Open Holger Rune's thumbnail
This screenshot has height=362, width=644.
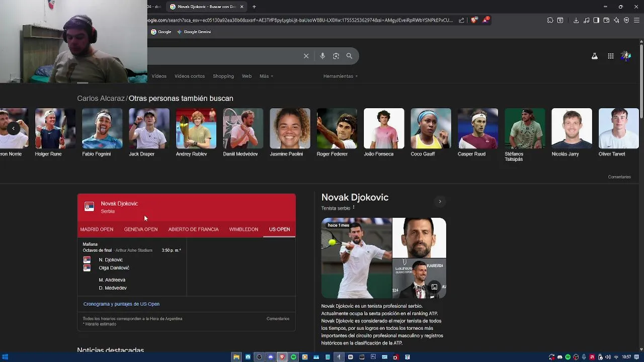coord(55,129)
